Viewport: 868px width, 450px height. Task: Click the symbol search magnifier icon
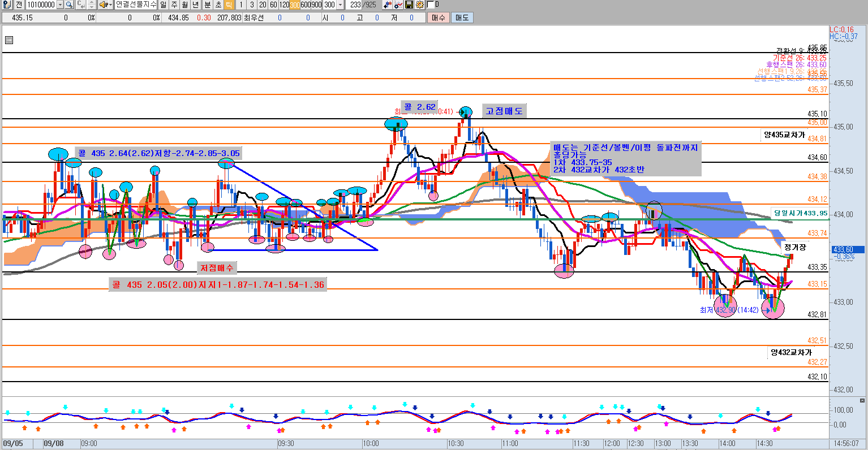[x=69, y=5]
